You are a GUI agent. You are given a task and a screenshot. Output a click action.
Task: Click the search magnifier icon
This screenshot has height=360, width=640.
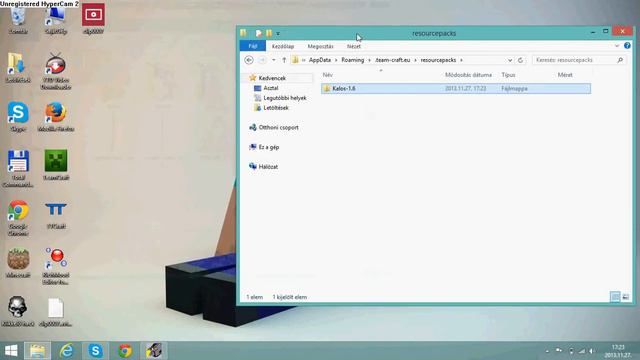pyautogui.click(x=620, y=60)
